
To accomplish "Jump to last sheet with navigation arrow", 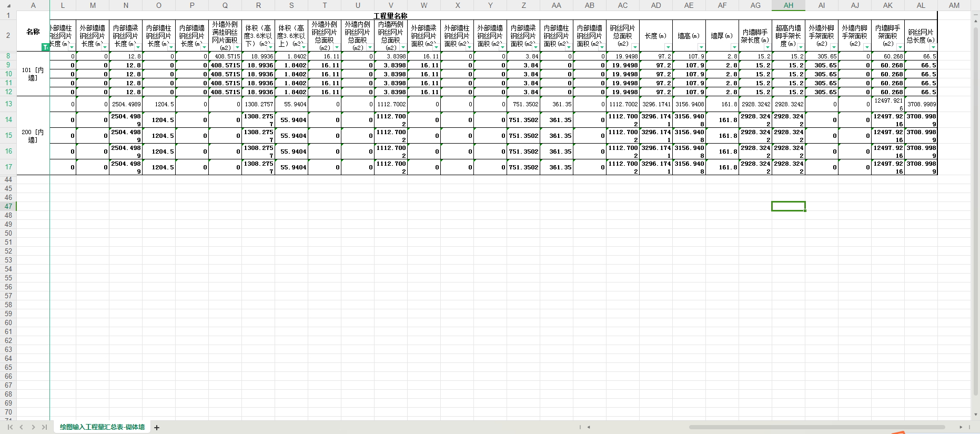I will [x=44, y=427].
